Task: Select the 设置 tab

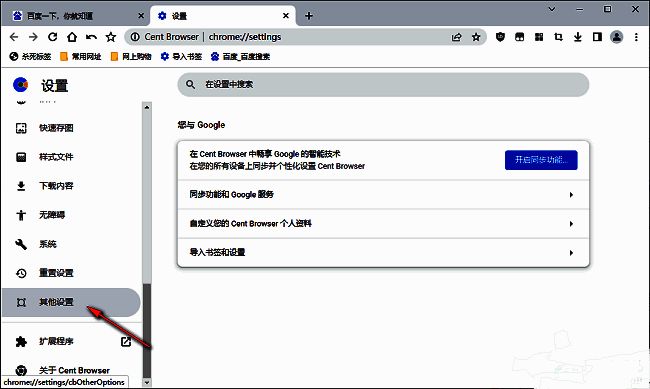Action: 223,16
